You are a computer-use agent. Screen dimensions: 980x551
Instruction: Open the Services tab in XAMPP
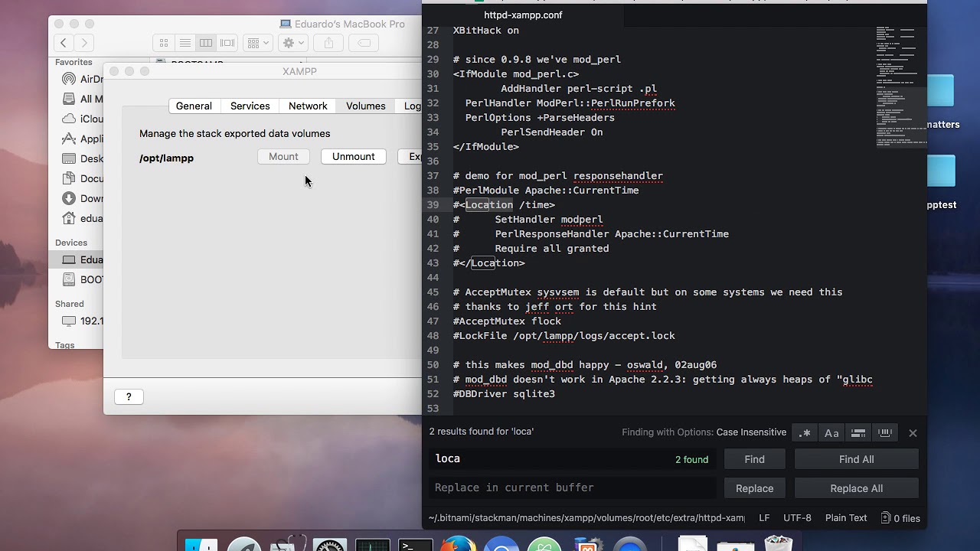(250, 106)
